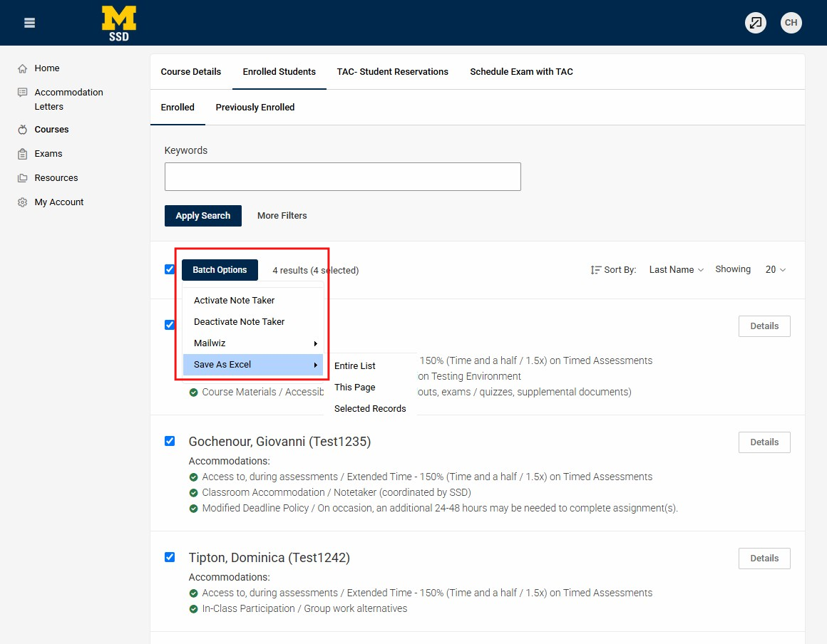
Task: Click the name Tipton, Dominica (Test1242)
Action: pos(269,558)
